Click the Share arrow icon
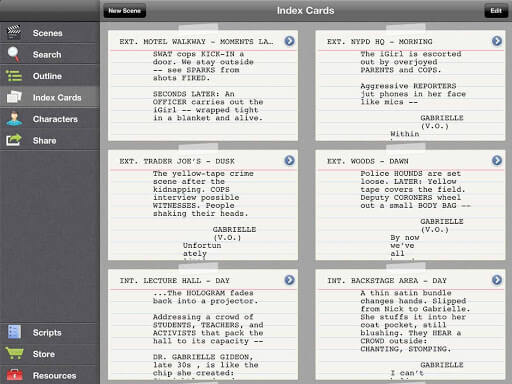Screen dimensions: 512x384 click(x=14, y=140)
